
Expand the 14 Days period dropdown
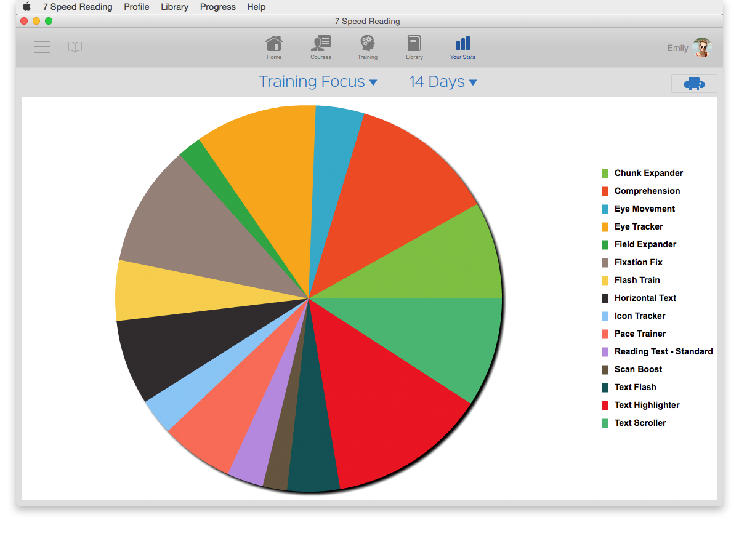(443, 82)
